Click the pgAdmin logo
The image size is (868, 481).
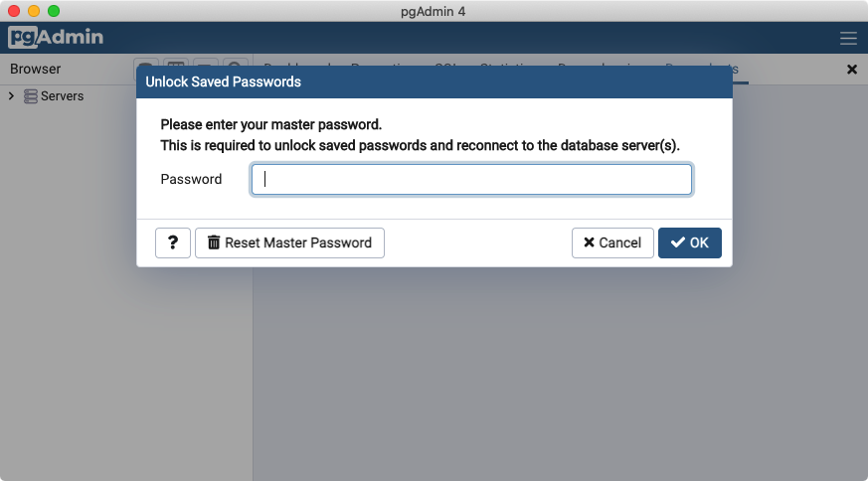(x=56, y=39)
